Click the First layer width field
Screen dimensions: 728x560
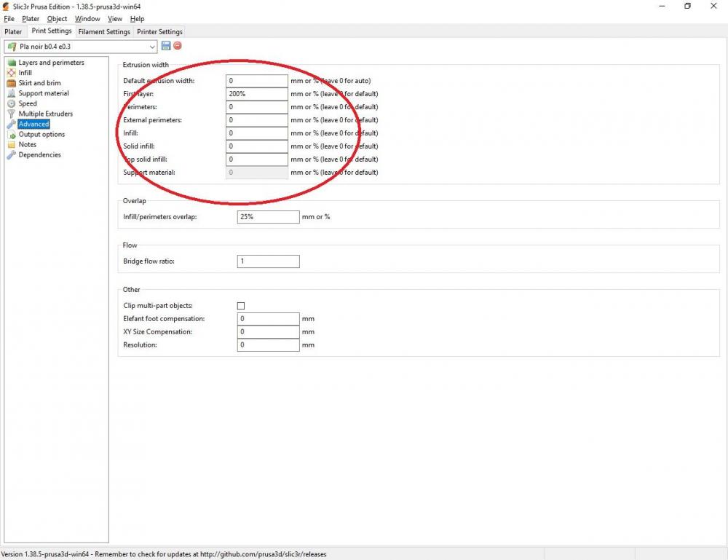tap(257, 94)
